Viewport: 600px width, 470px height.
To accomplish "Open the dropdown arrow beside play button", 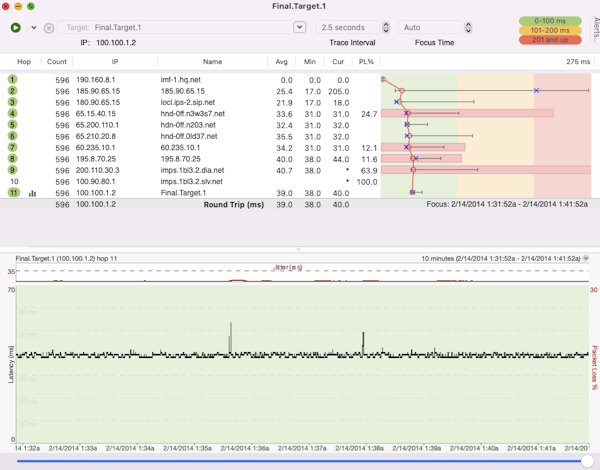I will [33, 28].
